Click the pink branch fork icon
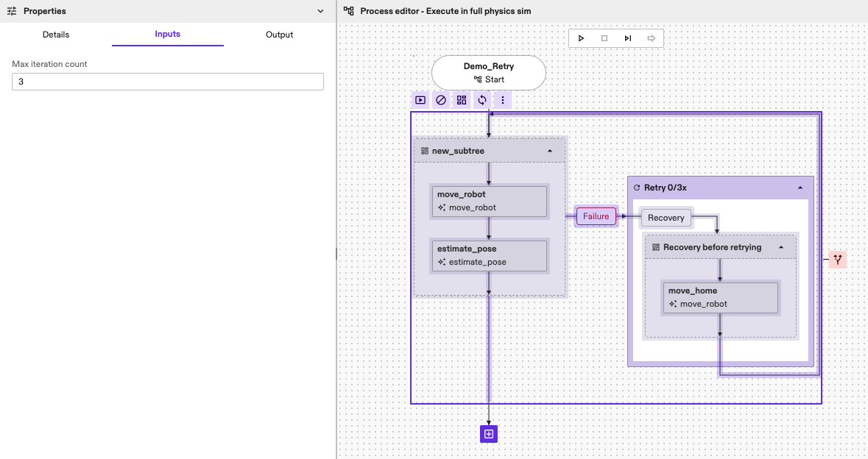The height and width of the screenshot is (459, 868). pyautogui.click(x=837, y=260)
